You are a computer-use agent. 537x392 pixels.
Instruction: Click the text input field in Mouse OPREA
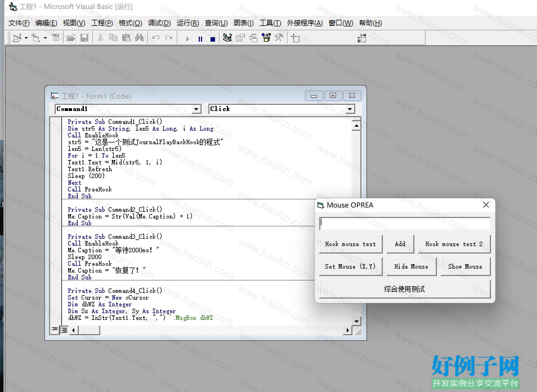405,224
